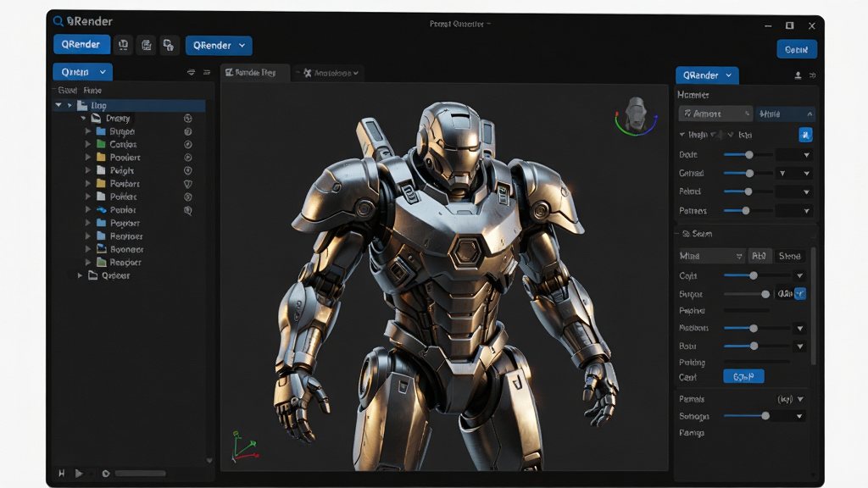
Task: Click the outlined folder icon on the last tree row
Action: (93, 275)
